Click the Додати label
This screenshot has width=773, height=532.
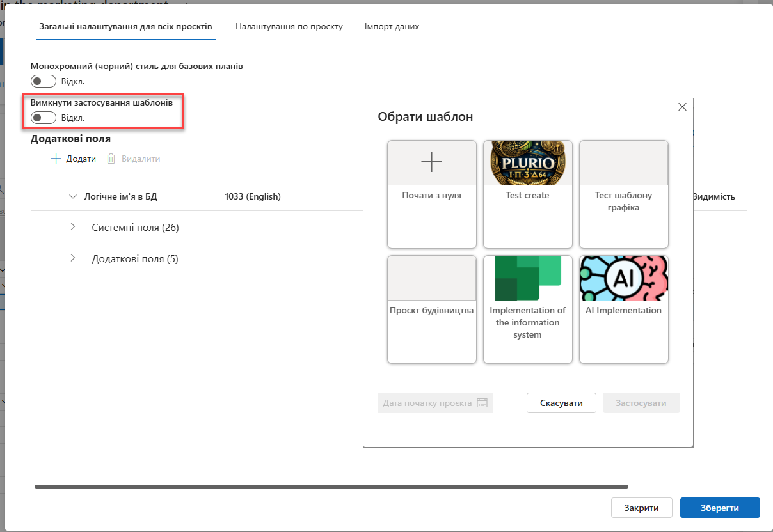[x=81, y=159]
